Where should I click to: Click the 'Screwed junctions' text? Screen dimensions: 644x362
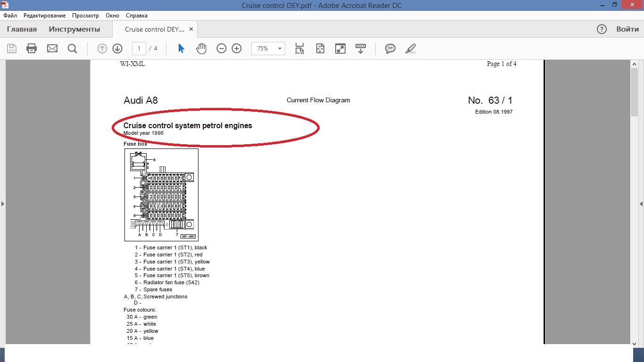165,296
